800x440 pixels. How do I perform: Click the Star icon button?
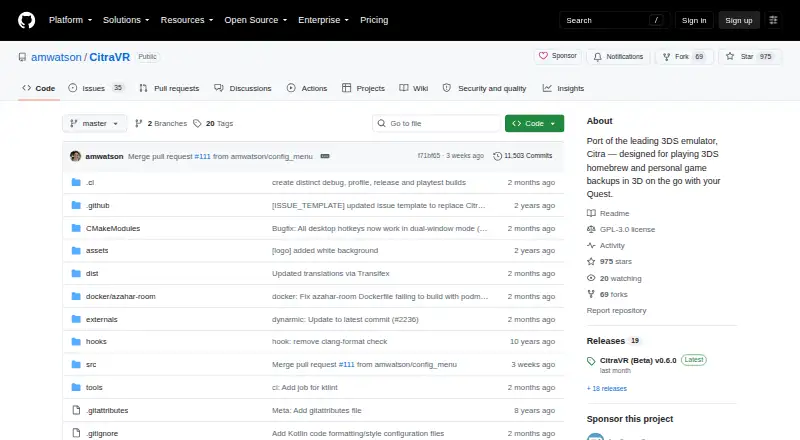[x=730, y=57]
